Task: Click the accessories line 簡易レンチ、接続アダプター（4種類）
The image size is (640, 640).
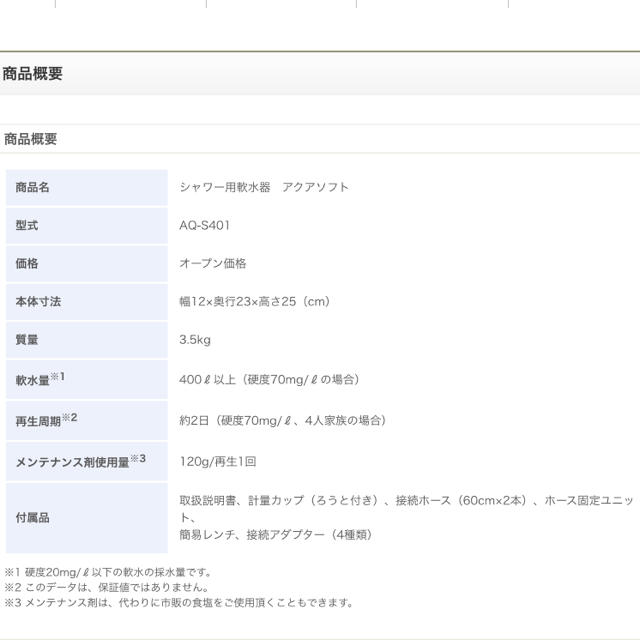Action: click(x=276, y=535)
